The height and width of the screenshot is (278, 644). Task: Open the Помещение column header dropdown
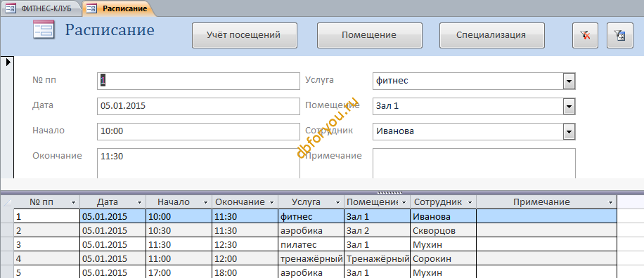pyautogui.click(x=404, y=203)
